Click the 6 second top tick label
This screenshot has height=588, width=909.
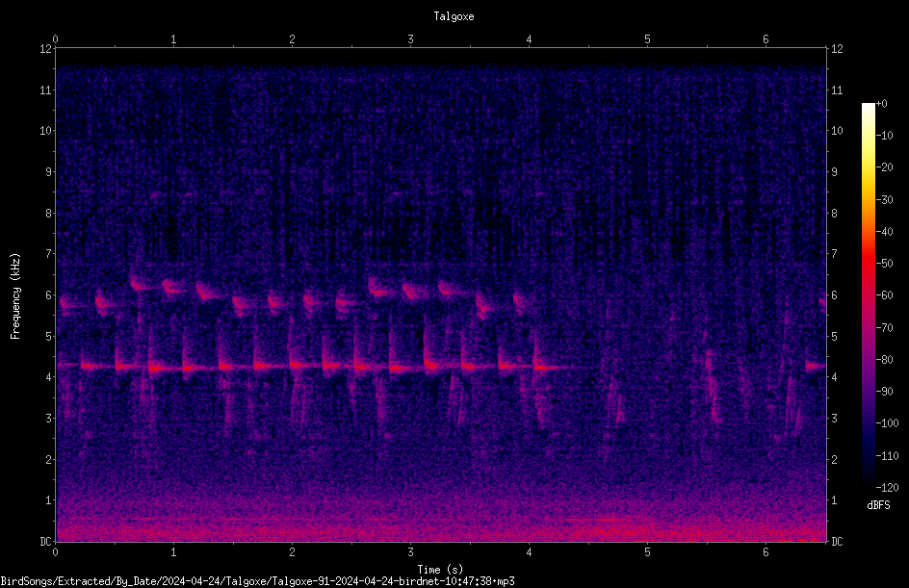point(766,39)
